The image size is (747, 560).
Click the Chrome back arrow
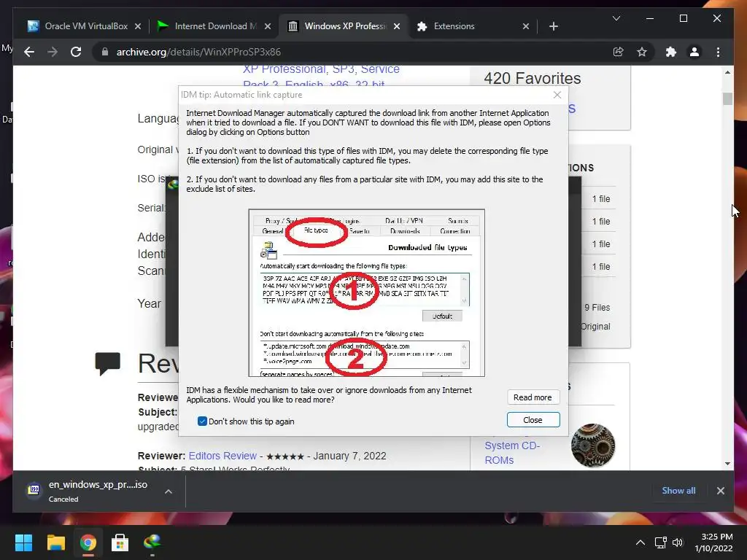click(29, 52)
